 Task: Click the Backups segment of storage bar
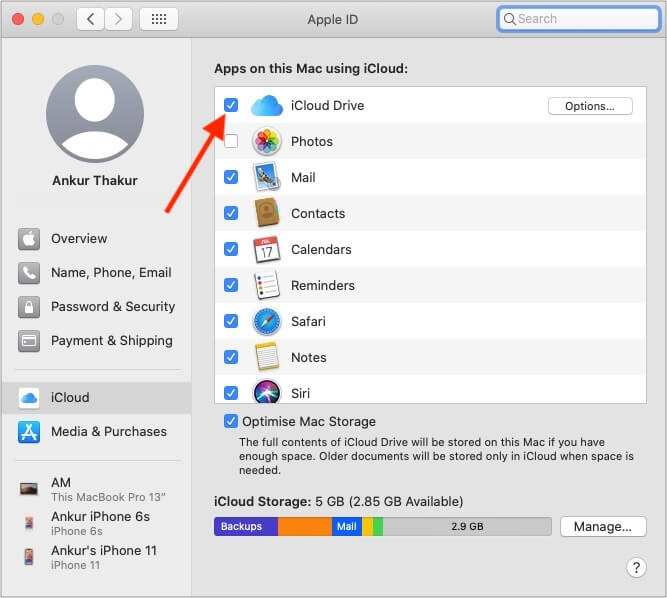click(246, 527)
